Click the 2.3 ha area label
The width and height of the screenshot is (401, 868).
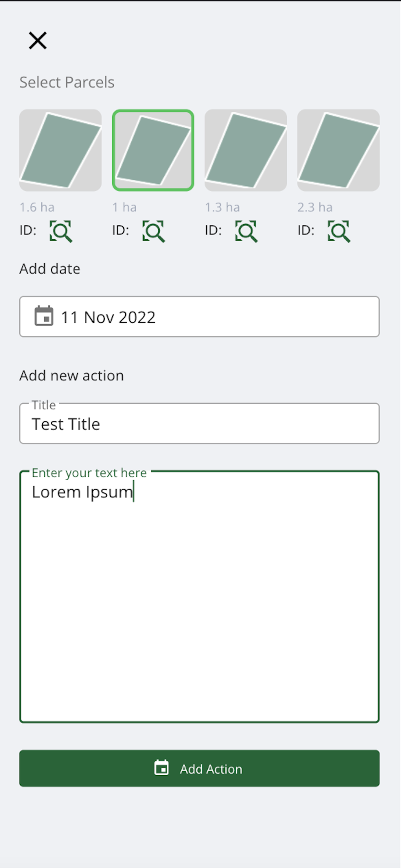pos(315,207)
